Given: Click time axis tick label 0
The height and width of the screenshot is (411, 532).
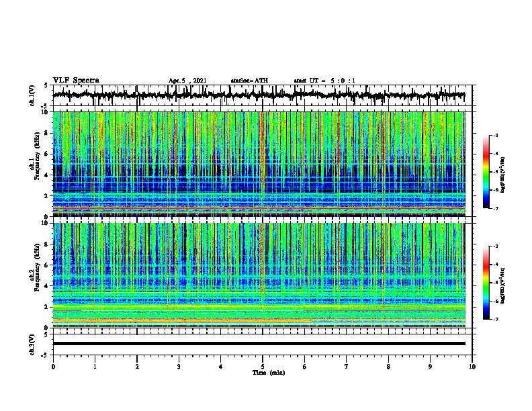Looking at the screenshot, I should tap(53, 367).
